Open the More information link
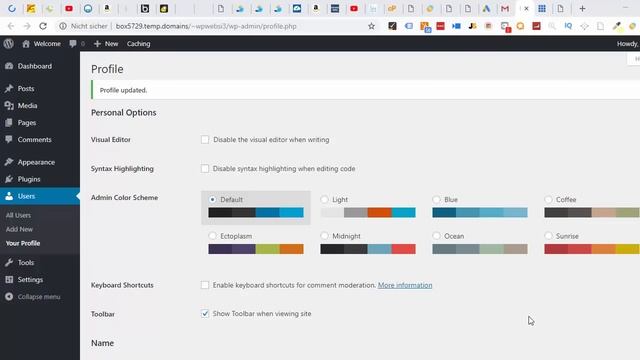Image resolution: width=640 pixels, height=360 pixels. 405,285
